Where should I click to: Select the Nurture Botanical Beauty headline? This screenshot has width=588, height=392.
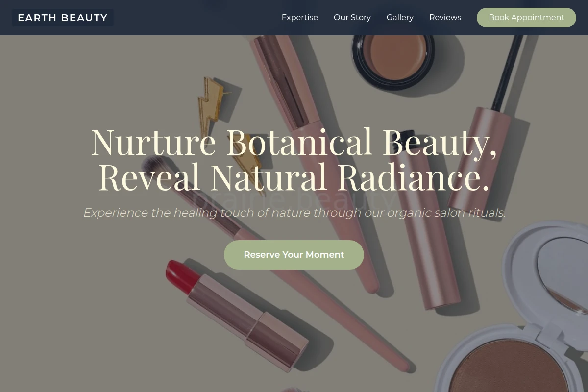294,159
